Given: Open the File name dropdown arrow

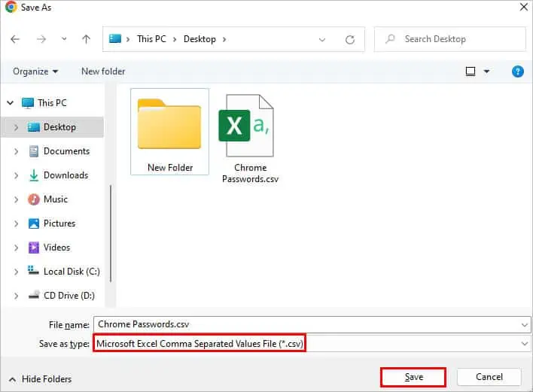Looking at the screenshot, I should click(x=525, y=325).
